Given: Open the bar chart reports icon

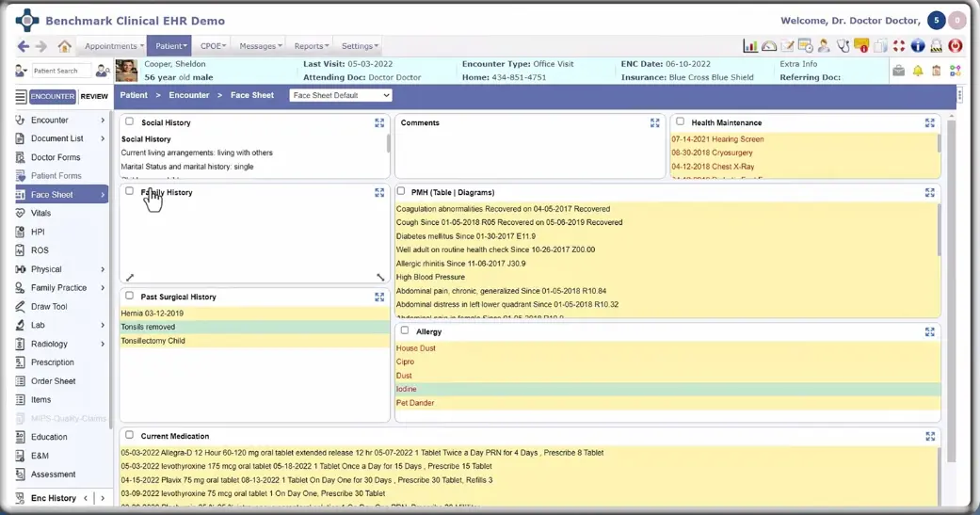Looking at the screenshot, I should coord(750,45).
